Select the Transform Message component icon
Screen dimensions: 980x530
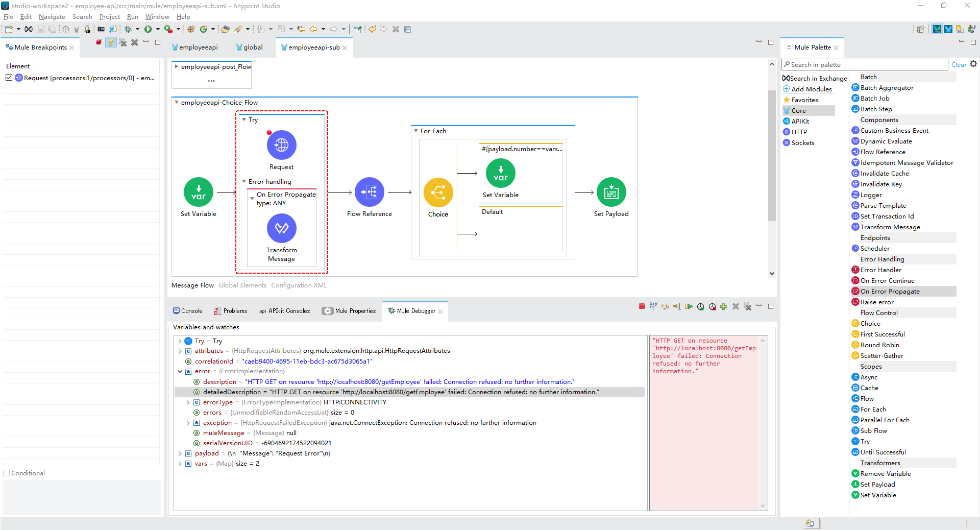pos(281,228)
